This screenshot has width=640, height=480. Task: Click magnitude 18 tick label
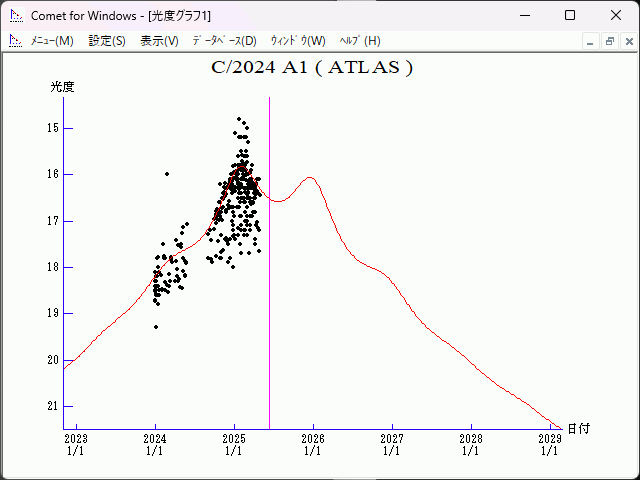click(53, 267)
